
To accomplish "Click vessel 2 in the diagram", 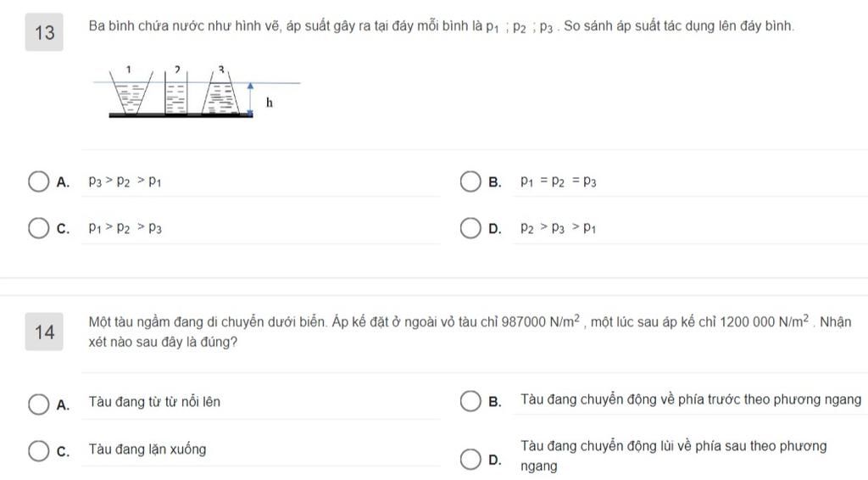I will tap(176, 92).
